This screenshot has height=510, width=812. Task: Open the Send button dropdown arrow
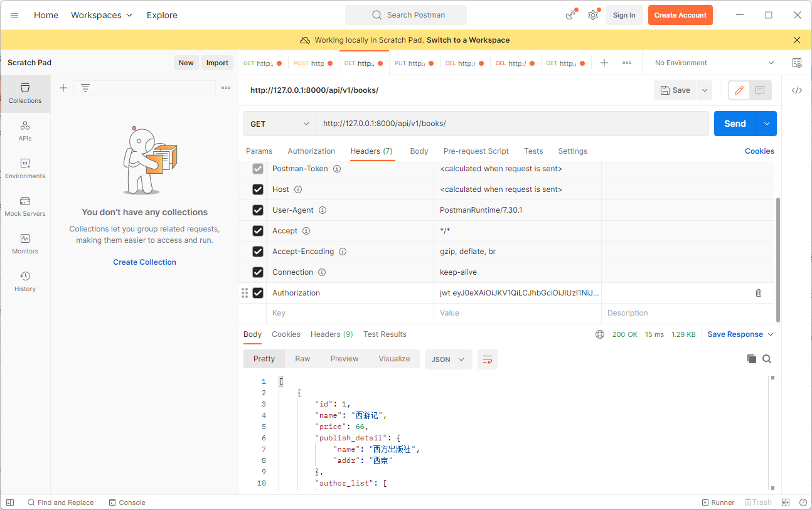click(x=767, y=124)
